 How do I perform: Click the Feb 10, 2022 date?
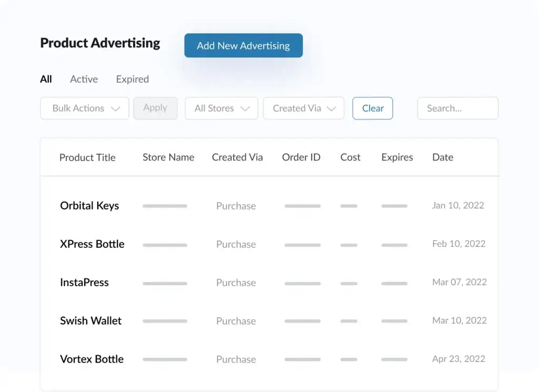pyautogui.click(x=458, y=244)
